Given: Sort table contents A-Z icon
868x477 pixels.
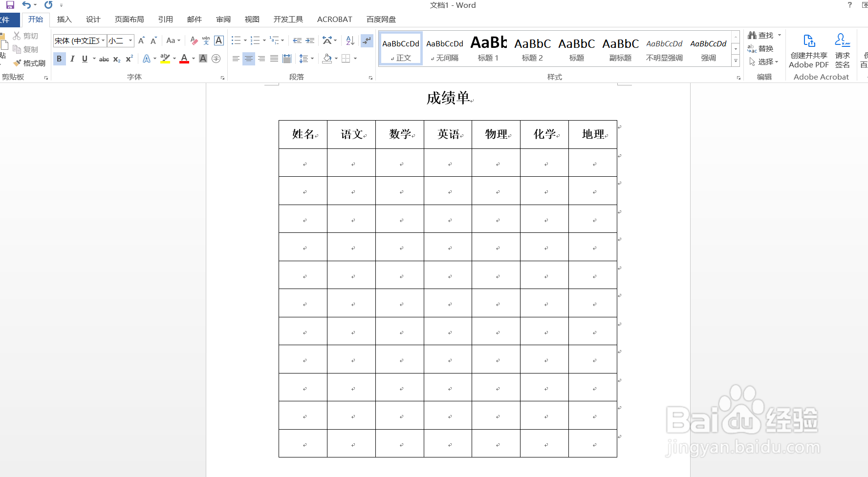Looking at the screenshot, I should pos(350,41).
